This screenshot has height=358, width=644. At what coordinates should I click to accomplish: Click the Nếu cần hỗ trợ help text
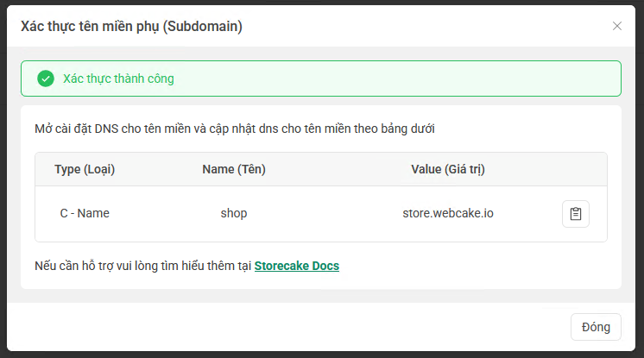pyautogui.click(x=143, y=266)
